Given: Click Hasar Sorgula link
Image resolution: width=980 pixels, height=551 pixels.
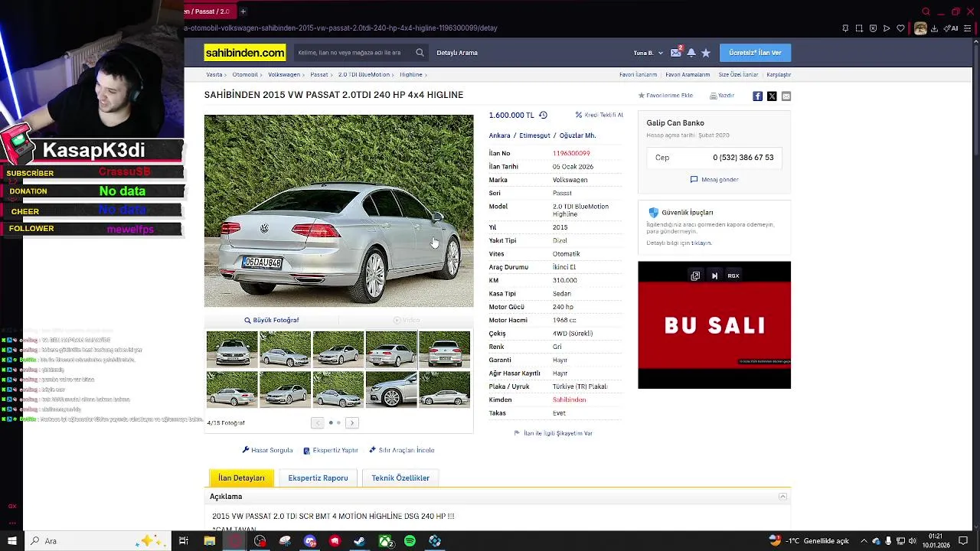Looking at the screenshot, I should (267, 450).
